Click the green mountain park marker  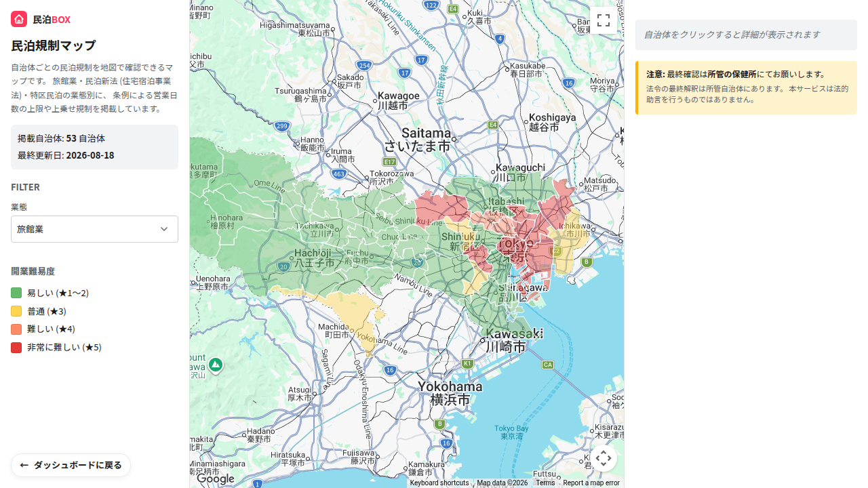pyautogui.click(x=216, y=365)
